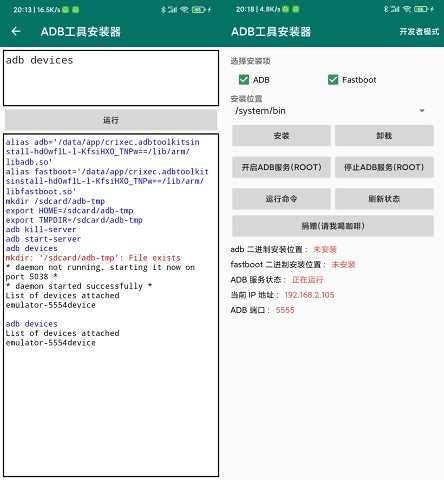Viewport: 444px width, 480px height.
Task: Click 刷新状态 to refresh status
Action: pos(384,199)
